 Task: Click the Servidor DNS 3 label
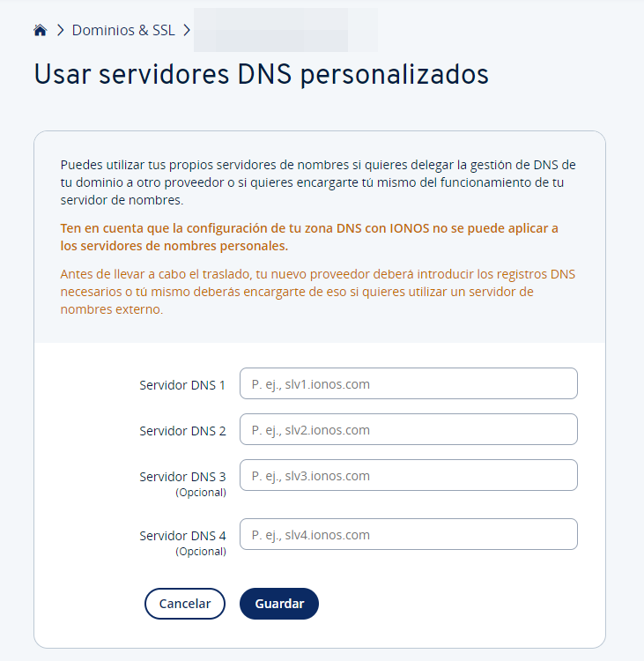click(x=182, y=477)
